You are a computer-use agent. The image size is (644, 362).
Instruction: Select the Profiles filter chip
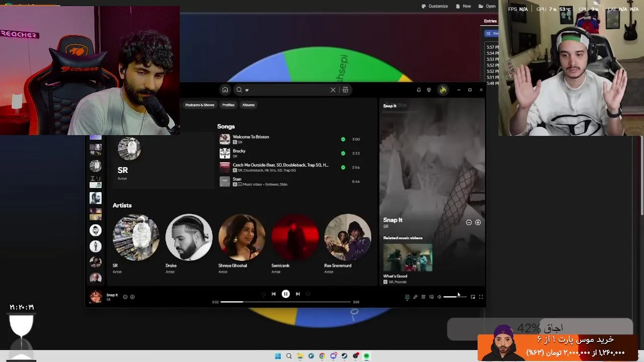pos(228,105)
